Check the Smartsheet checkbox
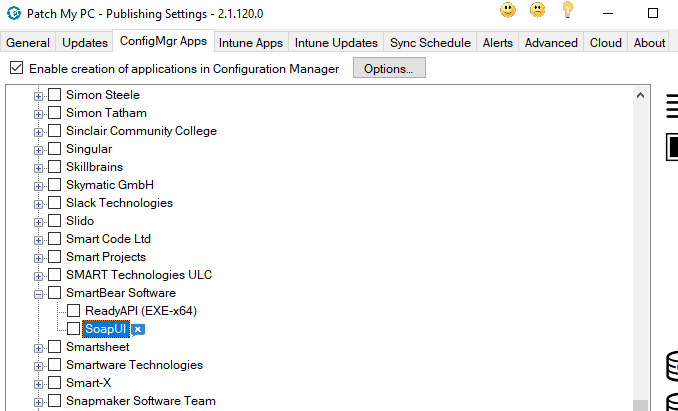The width and height of the screenshot is (678, 411). (54, 347)
